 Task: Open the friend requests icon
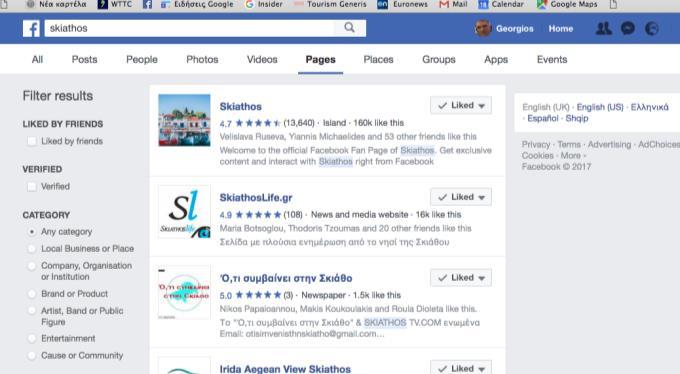(x=604, y=29)
